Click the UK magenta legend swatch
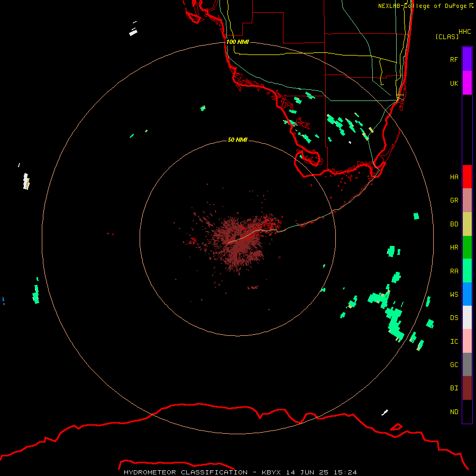 [x=467, y=83]
